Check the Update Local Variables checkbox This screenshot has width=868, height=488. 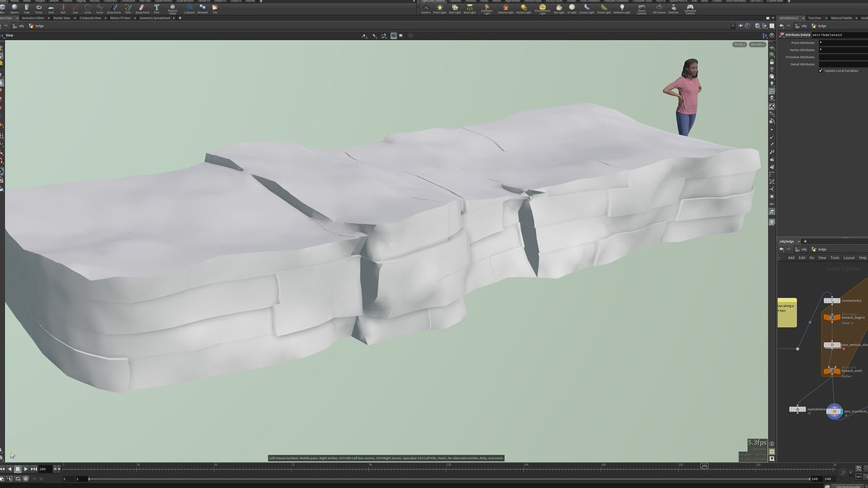point(821,70)
